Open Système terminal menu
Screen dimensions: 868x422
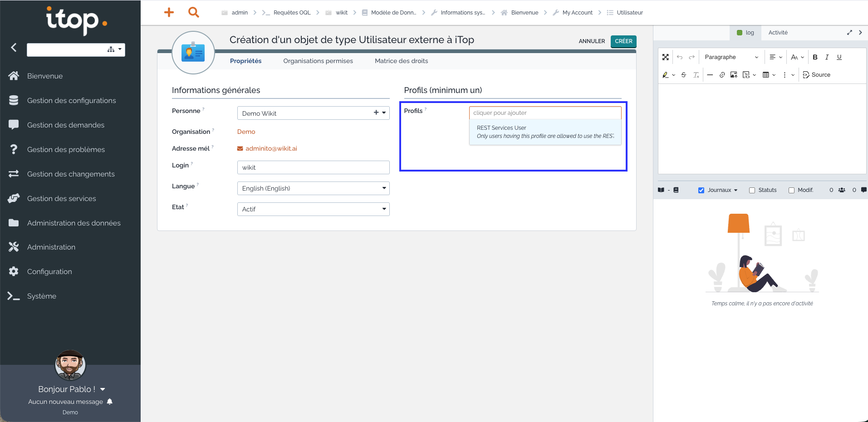click(41, 296)
